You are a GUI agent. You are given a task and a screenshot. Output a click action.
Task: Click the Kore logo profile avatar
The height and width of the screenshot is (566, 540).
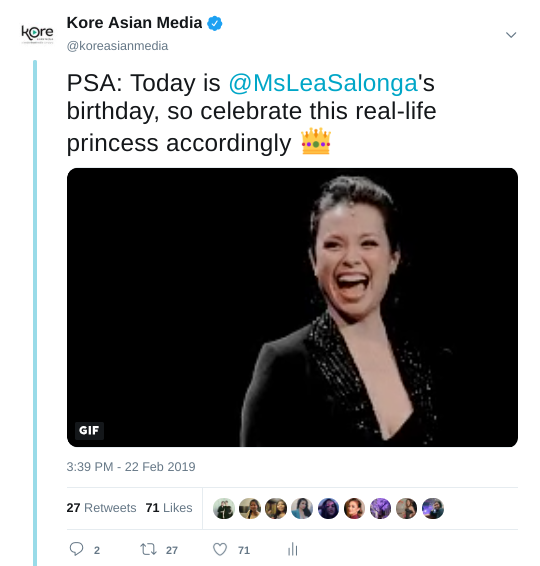point(37,34)
